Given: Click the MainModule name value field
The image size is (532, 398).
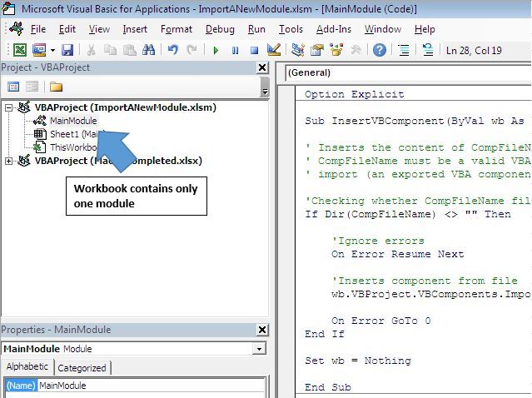Looking at the screenshot, I should click(x=152, y=386).
